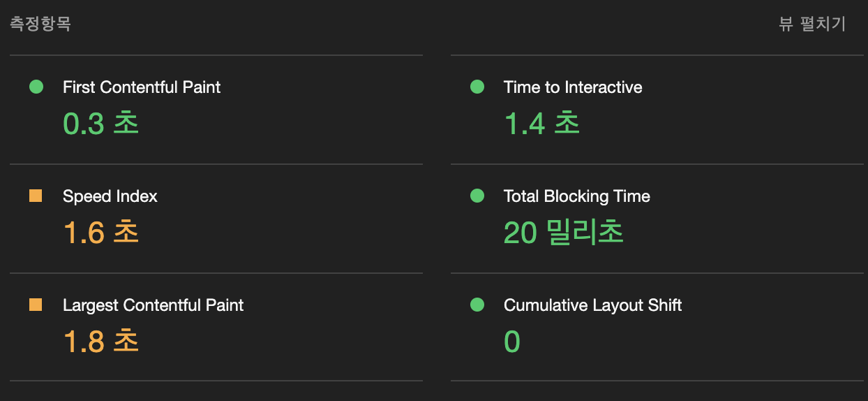This screenshot has width=868, height=401.
Task: Click the 0.3 초 value
Action: pos(101,124)
